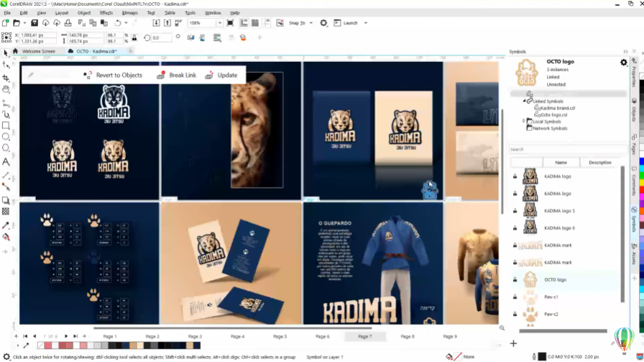Open the Zoom level dropdown arrow
Screen dimensions: 644x362
(220, 23)
